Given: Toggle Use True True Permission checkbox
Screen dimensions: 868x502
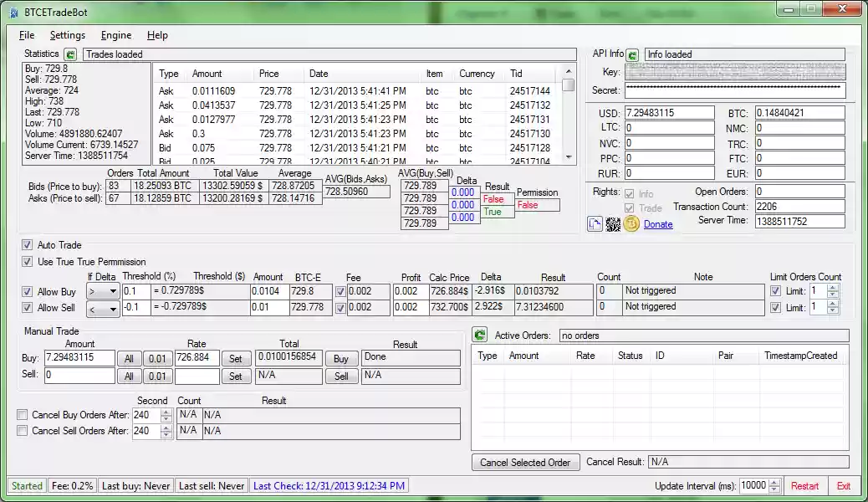Looking at the screenshot, I should coord(27,262).
